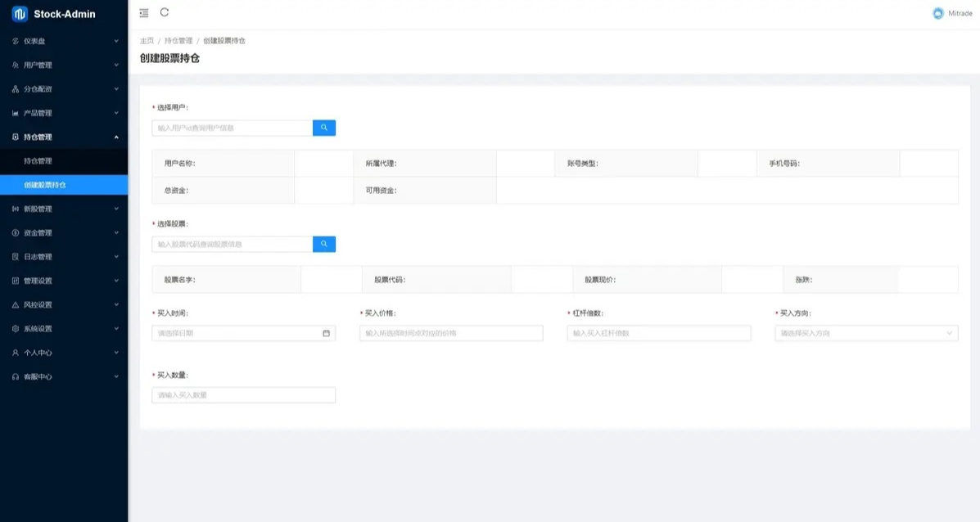Click the refresh icon in top bar

(164, 12)
